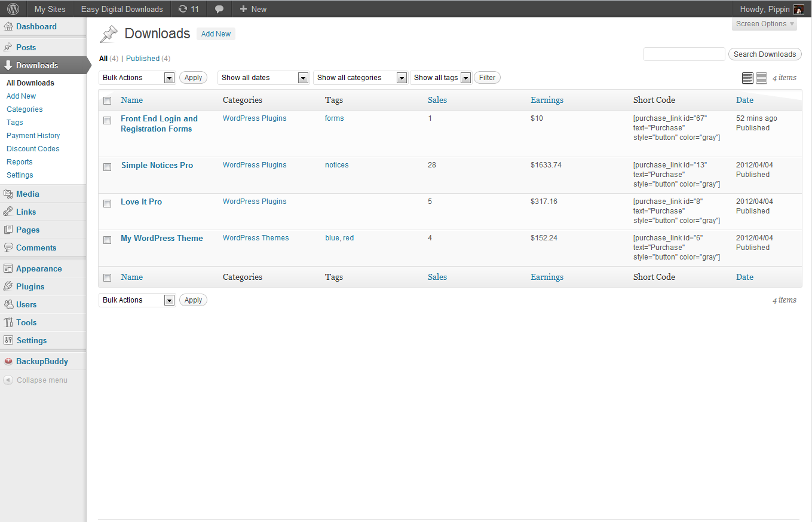
Task: Open the Reports submenu item
Action: tap(20, 162)
